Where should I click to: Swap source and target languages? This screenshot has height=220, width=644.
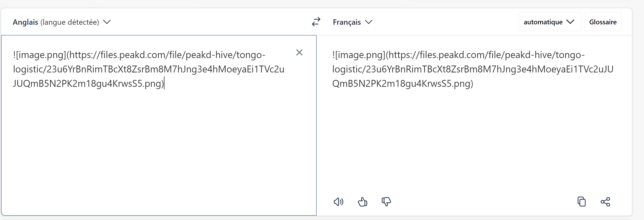pyautogui.click(x=316, y=22)
